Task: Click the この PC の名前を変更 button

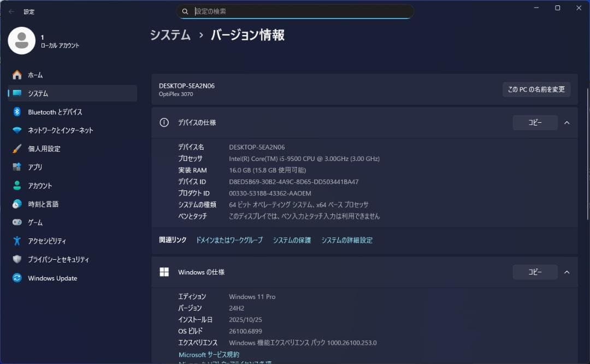Action: pos(536,89)
